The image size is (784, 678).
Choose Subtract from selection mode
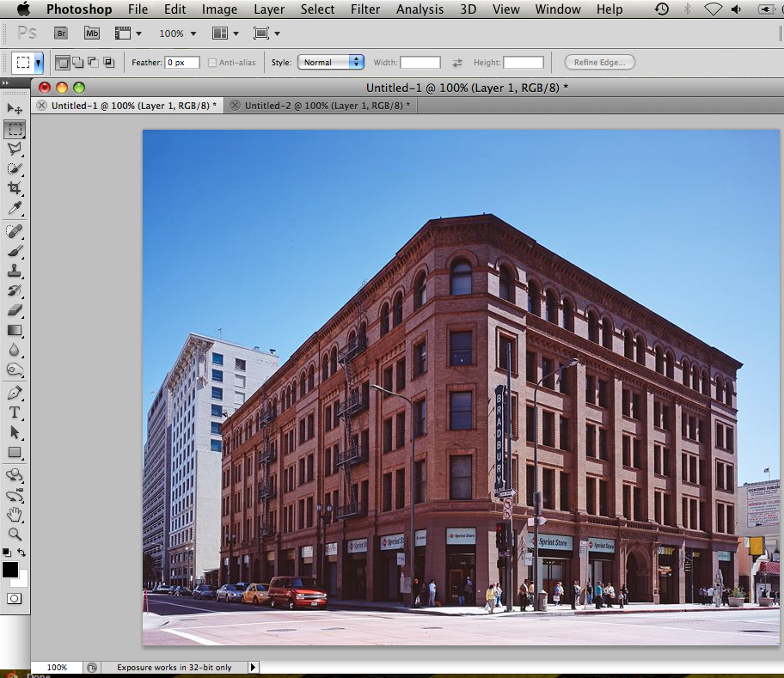point(94,63)
